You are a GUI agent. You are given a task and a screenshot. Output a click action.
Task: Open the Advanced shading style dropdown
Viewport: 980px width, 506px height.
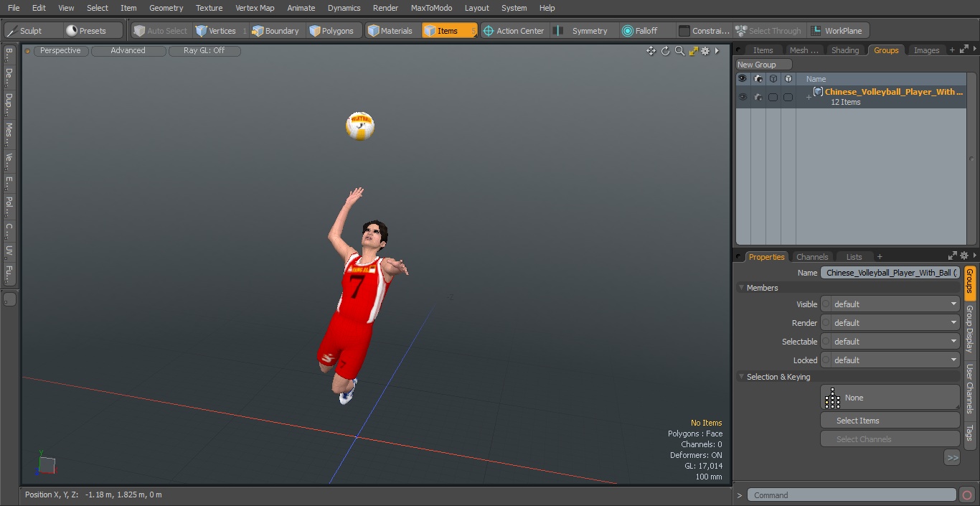[x=128, y=51]
